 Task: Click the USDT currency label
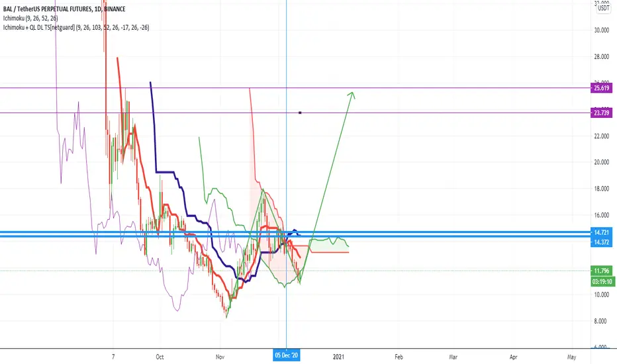coord(603,8)
